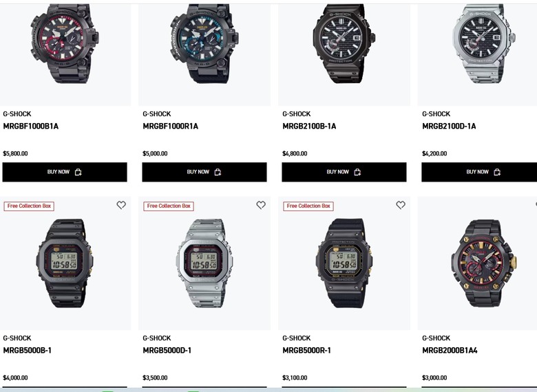Open MRGB5000B-1 product title link

pos(28,350)
